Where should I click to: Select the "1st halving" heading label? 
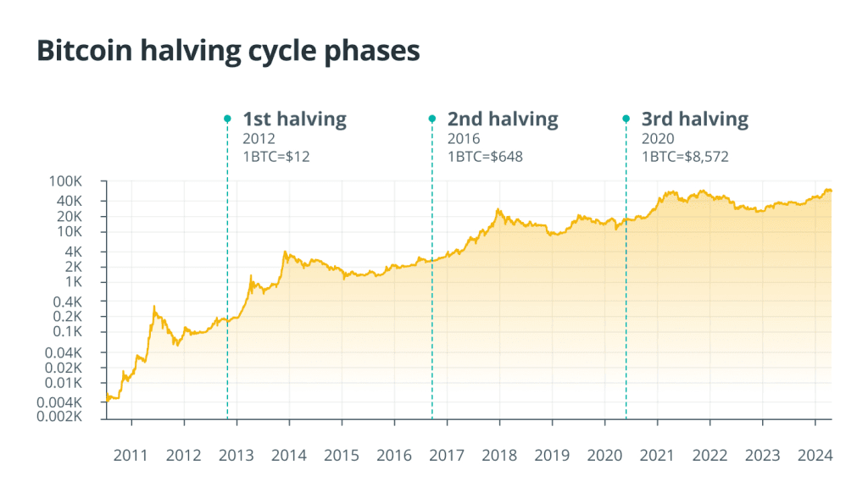coord(294,119)
